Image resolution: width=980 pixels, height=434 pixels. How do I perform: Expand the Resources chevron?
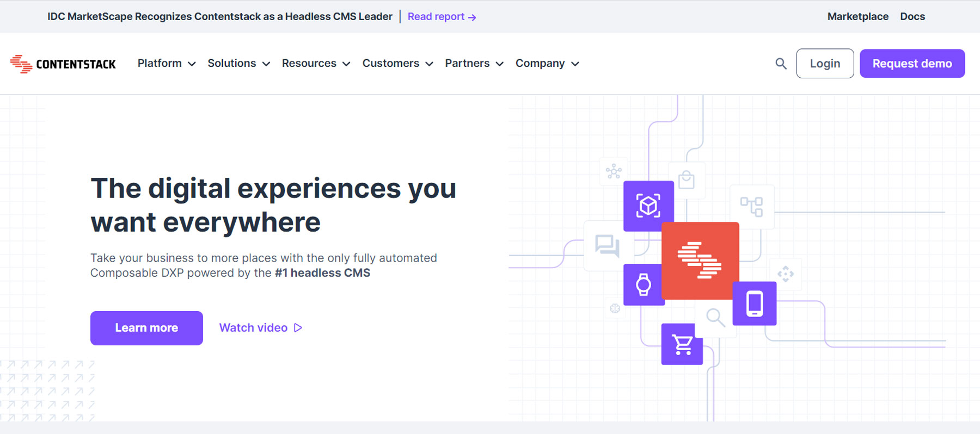point(346,64)
